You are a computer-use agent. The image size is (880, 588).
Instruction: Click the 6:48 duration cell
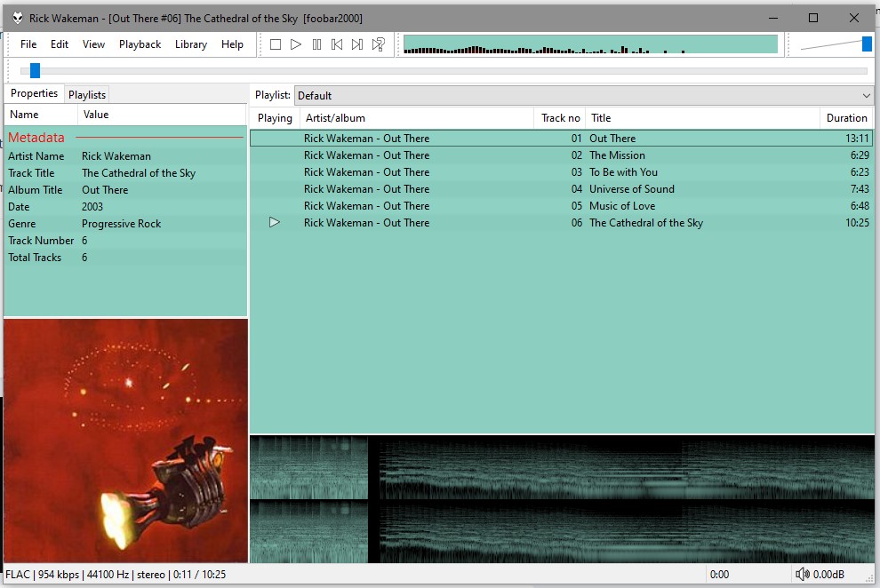[860, 206]
